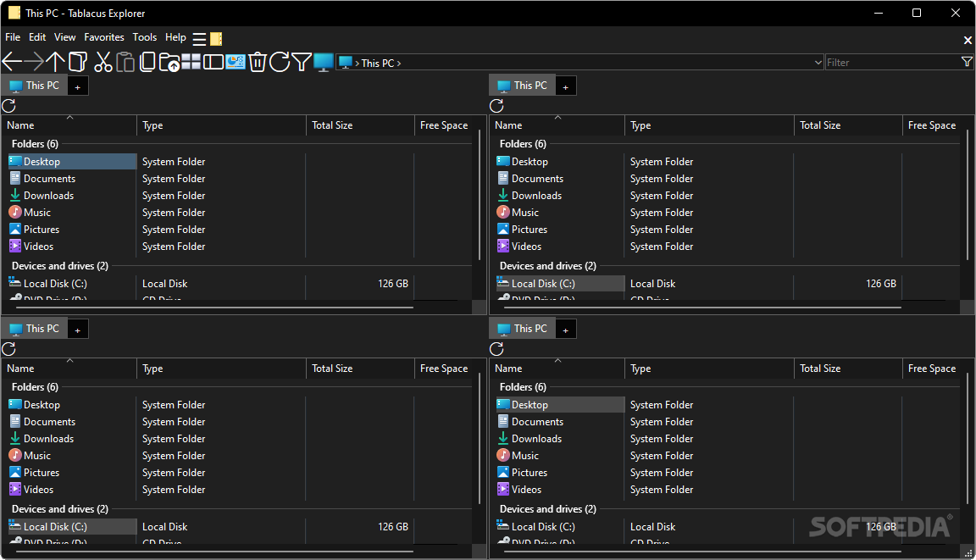The width and height of the screenshot is (976, 560).
Task: Refresh the bottom-right pane with its reload icon
Action: (x=496, y=348)
